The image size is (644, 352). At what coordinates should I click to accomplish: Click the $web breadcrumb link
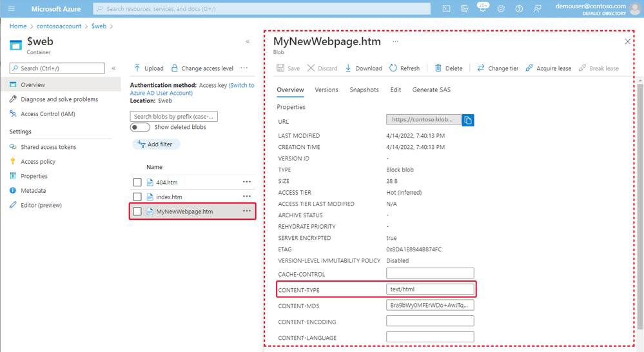point(99,26)
